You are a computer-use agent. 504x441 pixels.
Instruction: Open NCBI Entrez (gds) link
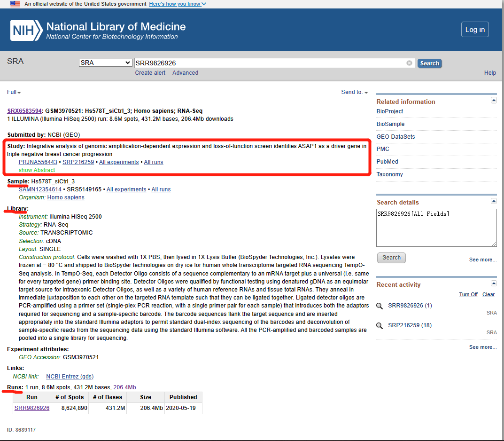(x=70, y=376)
